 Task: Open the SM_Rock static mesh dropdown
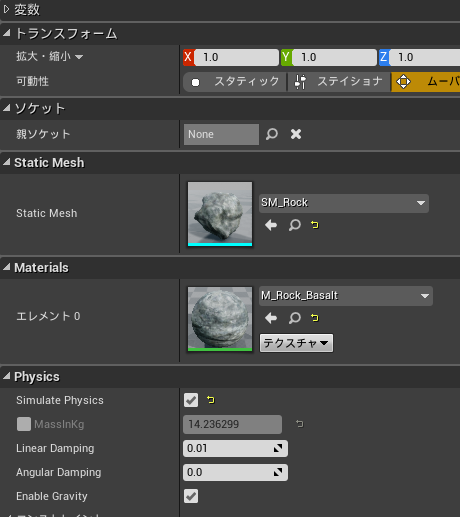[344, 203]
